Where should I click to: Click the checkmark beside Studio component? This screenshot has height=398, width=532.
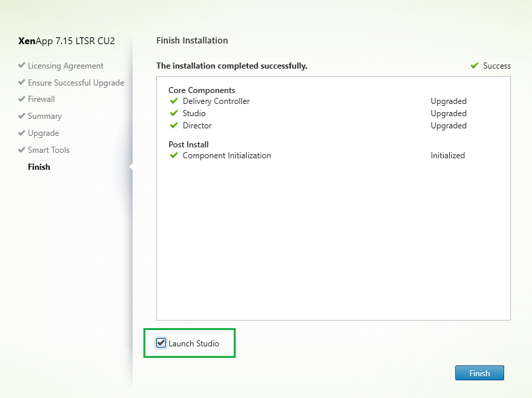click(174, 113)
